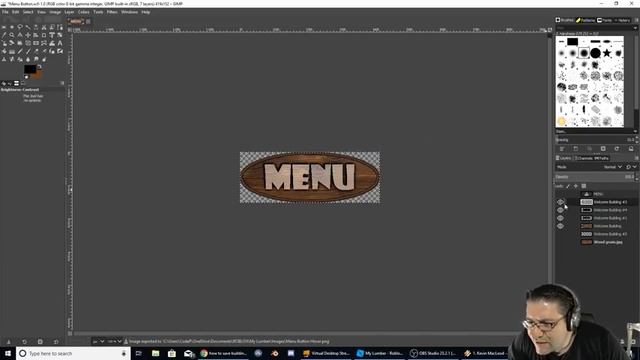This screenshot has width=640, height=360.
Task: Click the swap foreground/background colors arrow
Action: pos(40,67)
